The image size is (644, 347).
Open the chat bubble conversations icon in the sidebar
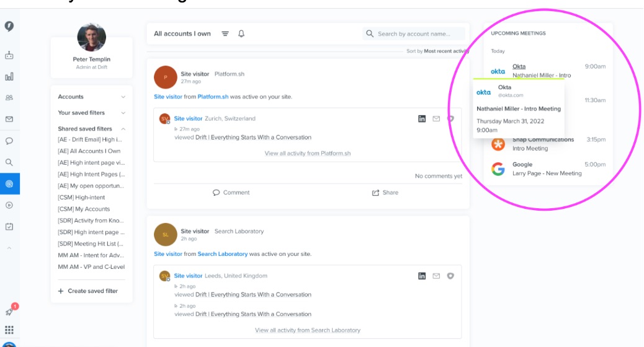(9, 141)
